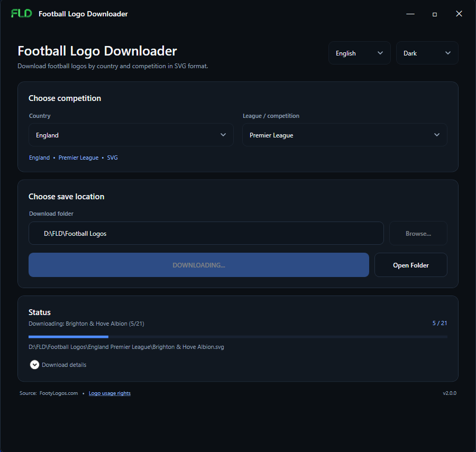
Task: Expand the Download details chevron icon
Action: click(x=34, y=365)
